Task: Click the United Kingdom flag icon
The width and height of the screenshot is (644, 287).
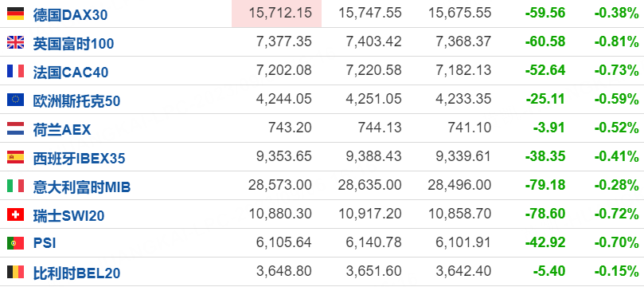Action: 16,42
